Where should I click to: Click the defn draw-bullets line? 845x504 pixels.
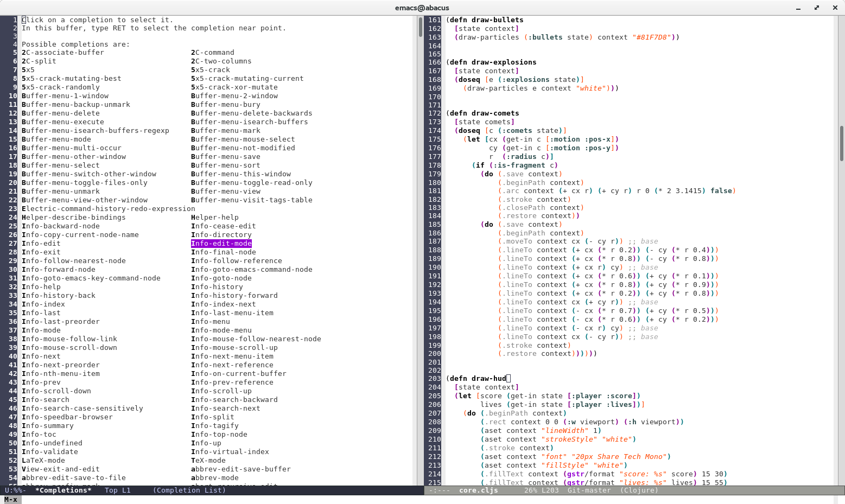pyautogui.click(x=485, y=20)
